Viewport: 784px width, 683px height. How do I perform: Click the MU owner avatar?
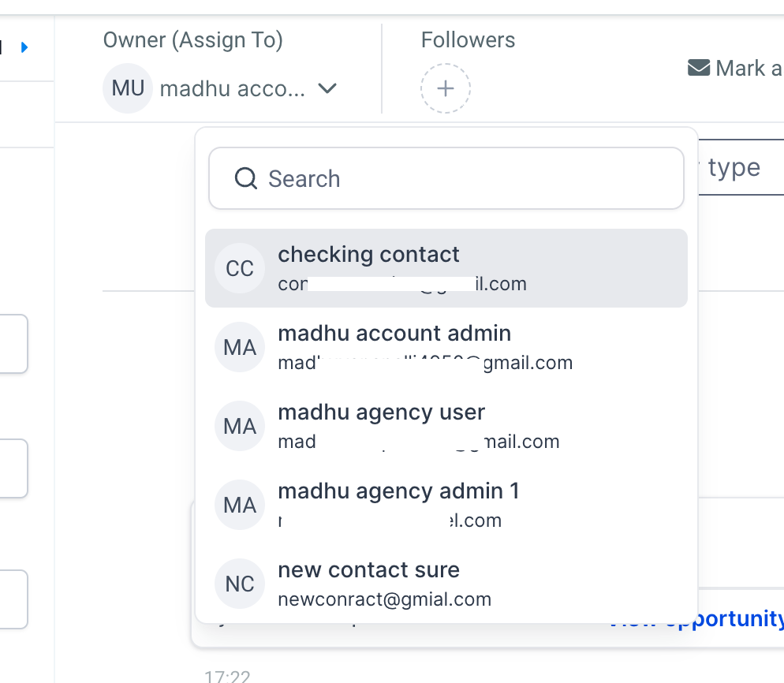pos(128,88)
